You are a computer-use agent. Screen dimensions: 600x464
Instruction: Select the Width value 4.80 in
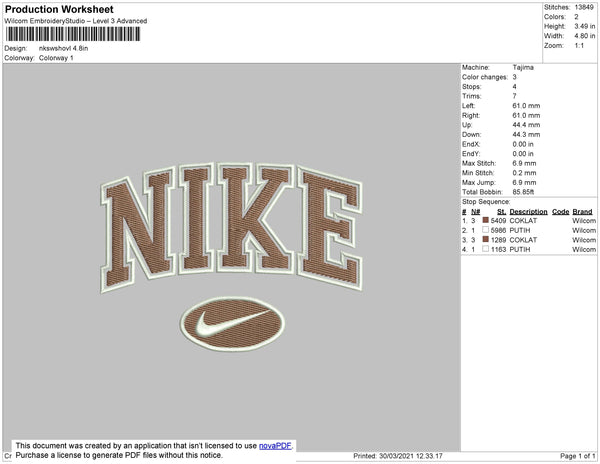(x=585, y=36)
